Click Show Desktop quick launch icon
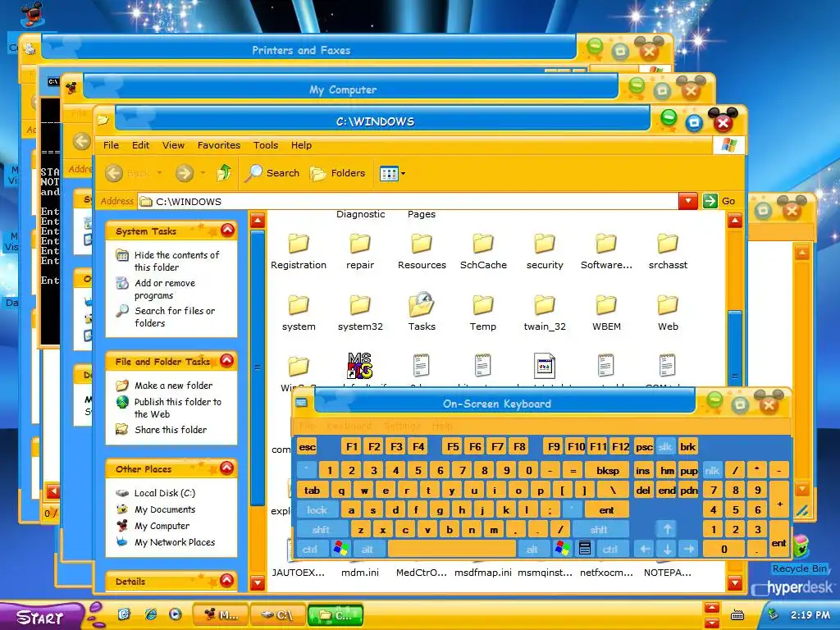This screenshot has width=840, height=630. tap(125, 614)
